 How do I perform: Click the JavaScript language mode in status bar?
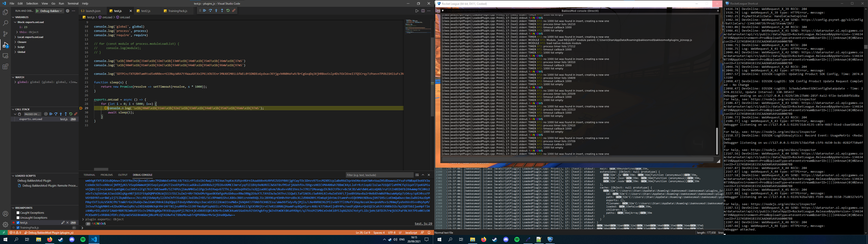tap(411, 232)
